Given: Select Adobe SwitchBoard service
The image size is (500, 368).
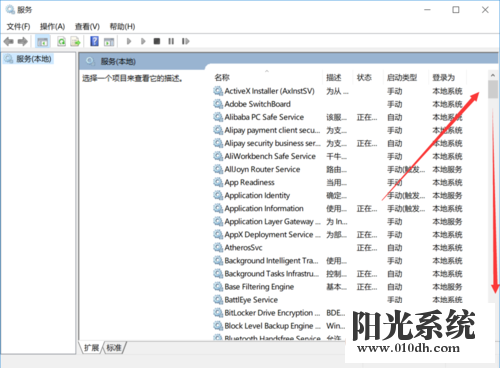Looking at the screenshot, I should (x=257, y=104).
